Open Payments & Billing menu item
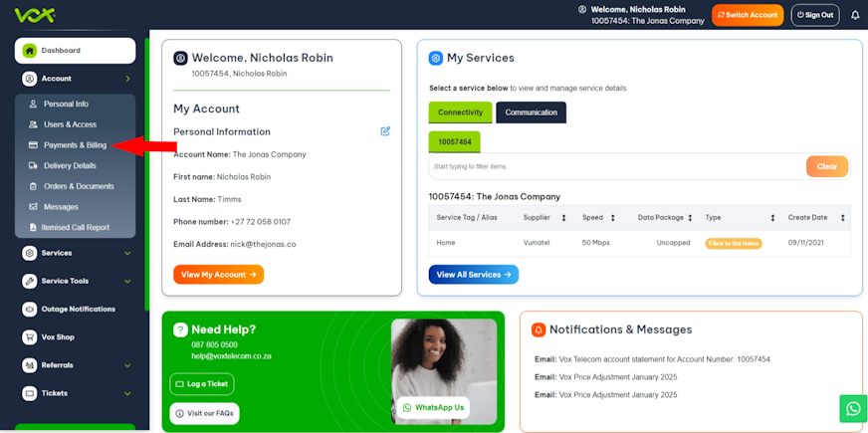Image resolution: width=868 pixels, height=433 pixels. [x=75, y=145]
